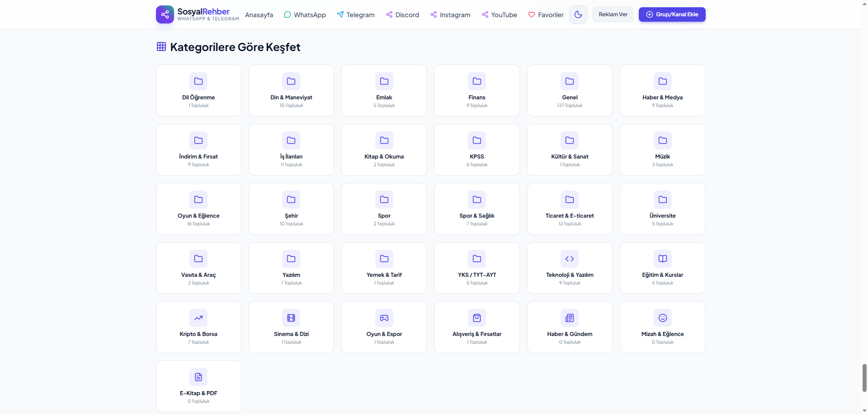
Task: Click 'Kategorilere Göre Keşfet' heading
Action: [235, 47]
